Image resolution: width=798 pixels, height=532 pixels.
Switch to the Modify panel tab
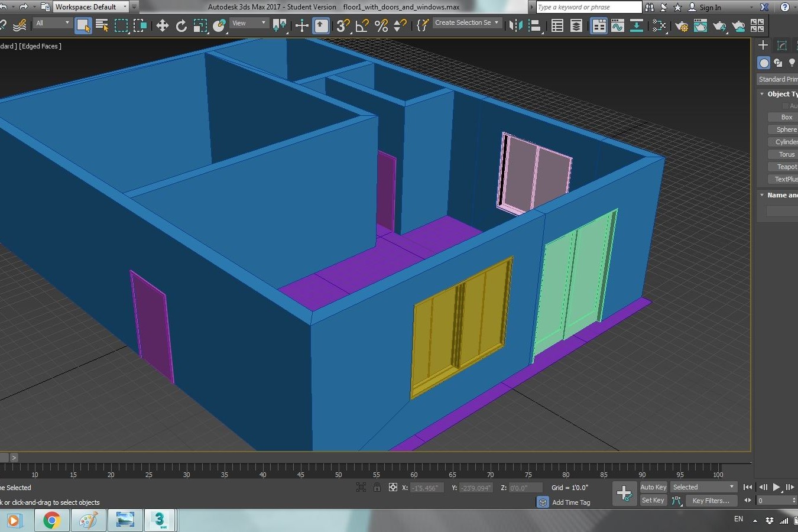point(781,46)
